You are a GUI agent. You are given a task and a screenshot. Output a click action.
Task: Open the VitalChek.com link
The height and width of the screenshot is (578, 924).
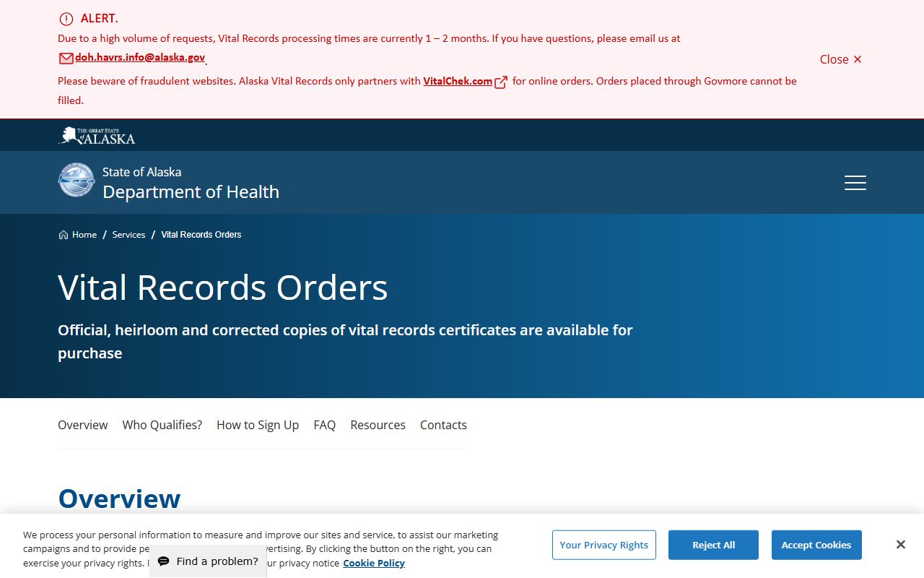click(457, 81)
